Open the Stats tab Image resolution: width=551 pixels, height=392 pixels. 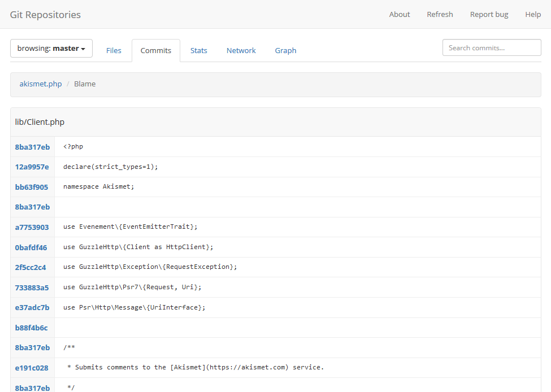199,50
